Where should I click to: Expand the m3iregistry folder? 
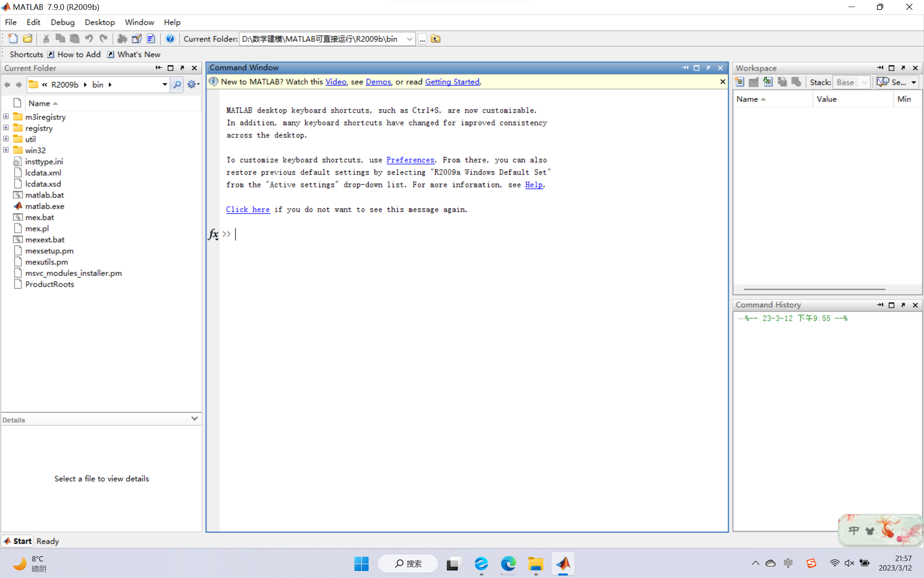pyautogui.click(x=6, y=116)
